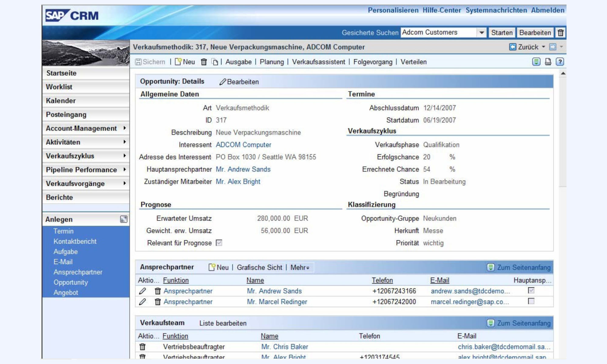
Task: Click the Verteilen toolbar item
Action: point(413,62)
